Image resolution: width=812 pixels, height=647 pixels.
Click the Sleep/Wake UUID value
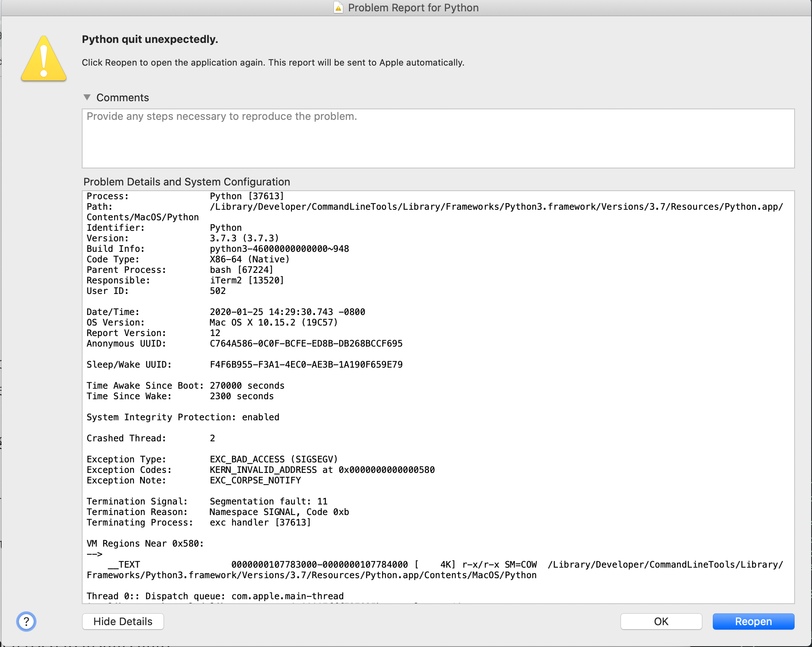306,364
